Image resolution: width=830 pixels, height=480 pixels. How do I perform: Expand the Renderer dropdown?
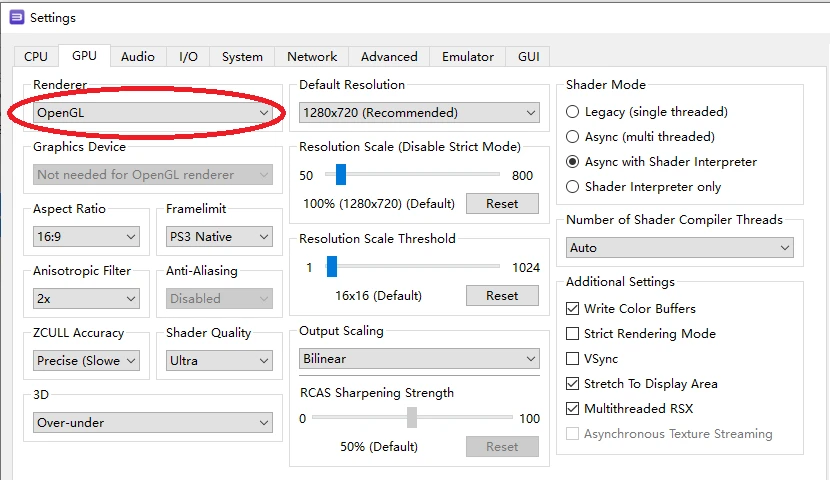point(153,113)
